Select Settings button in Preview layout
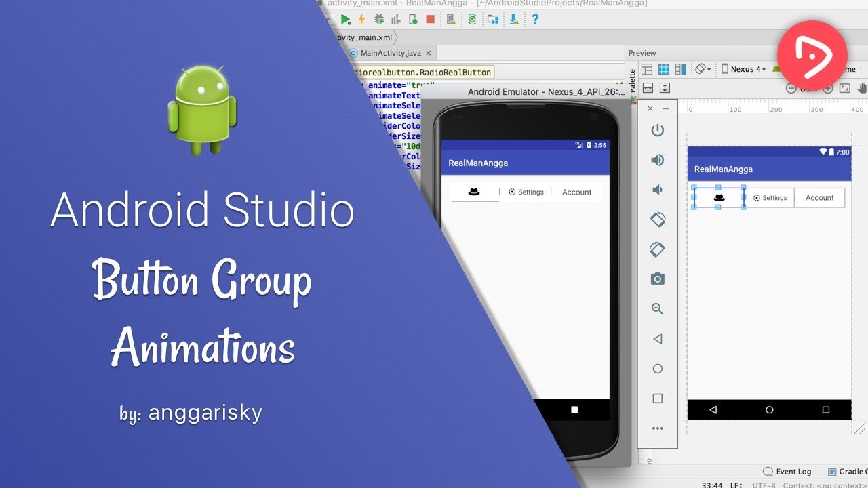The image size is (868, 488). click(x=770, y=198)
